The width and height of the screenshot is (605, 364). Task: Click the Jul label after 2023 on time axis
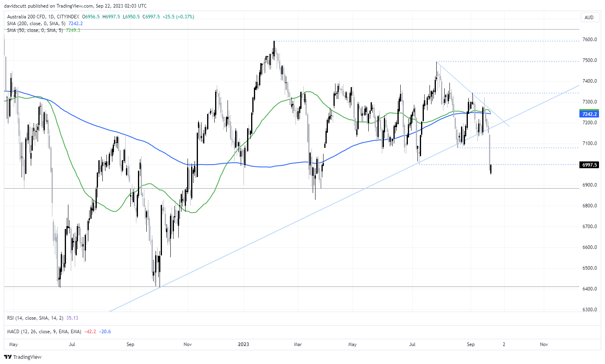click(412, 344)
